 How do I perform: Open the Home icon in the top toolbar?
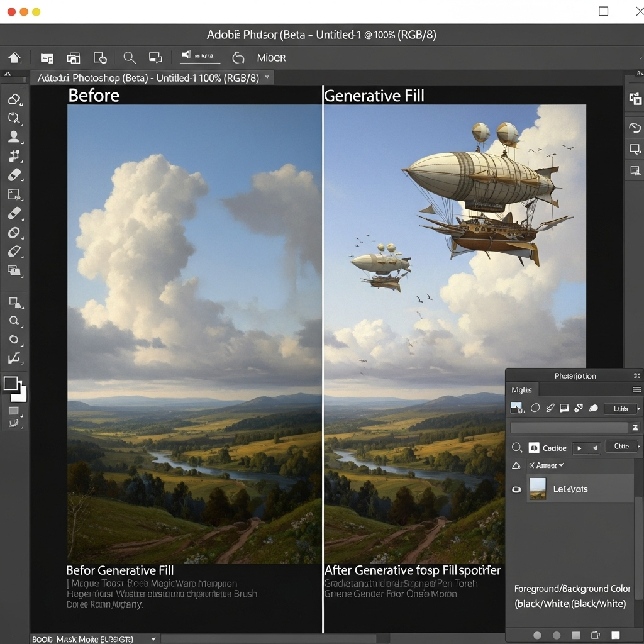pos(14,57)
